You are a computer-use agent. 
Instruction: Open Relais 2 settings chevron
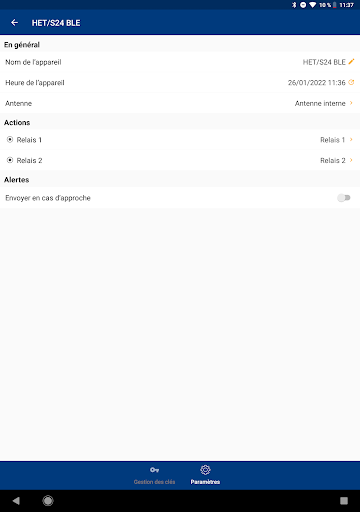351,160
